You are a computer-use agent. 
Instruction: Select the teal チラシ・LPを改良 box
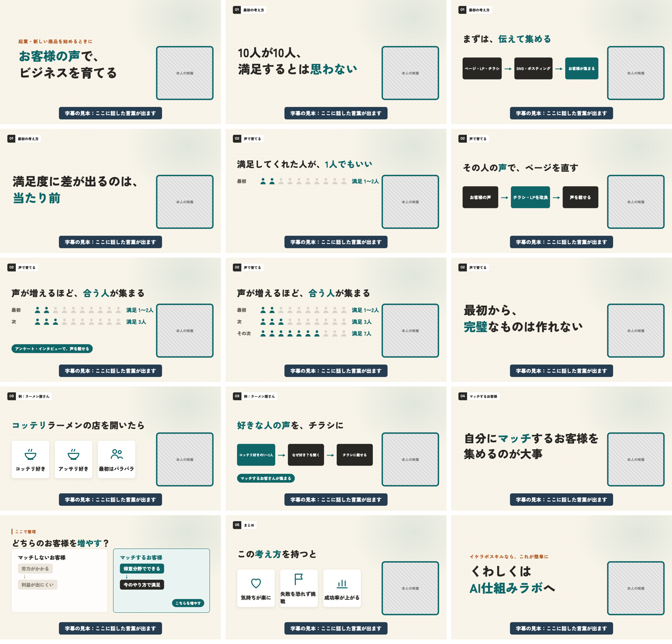point(530,197)
